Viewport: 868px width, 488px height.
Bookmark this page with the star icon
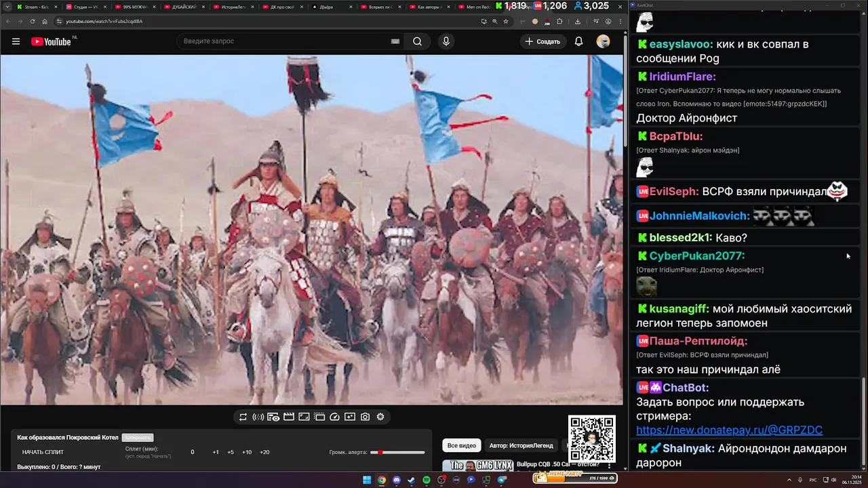pos(506,21)
